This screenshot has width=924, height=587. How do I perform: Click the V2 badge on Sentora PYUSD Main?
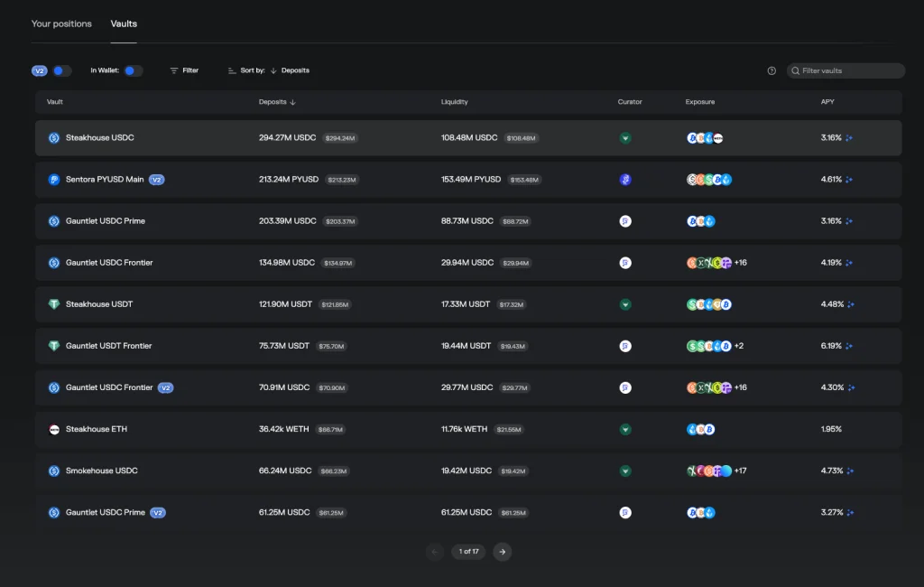[x=156, y=180]
